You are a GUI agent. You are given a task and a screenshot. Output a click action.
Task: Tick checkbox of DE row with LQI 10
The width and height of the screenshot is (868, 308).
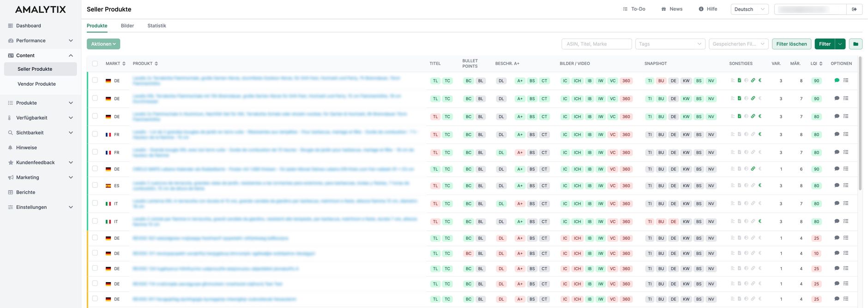click(x=95, y=253)
